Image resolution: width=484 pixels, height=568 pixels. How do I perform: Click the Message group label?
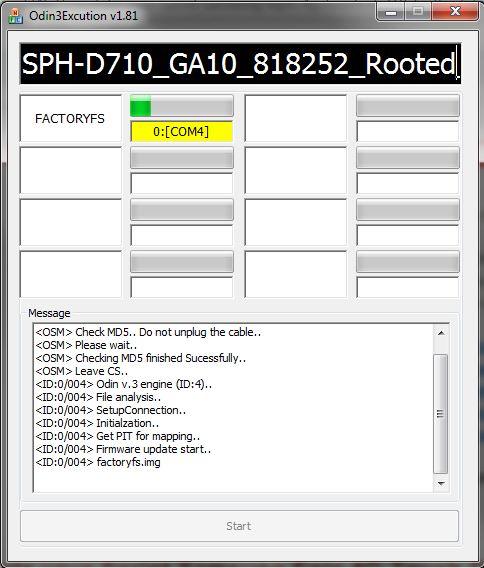49,313
